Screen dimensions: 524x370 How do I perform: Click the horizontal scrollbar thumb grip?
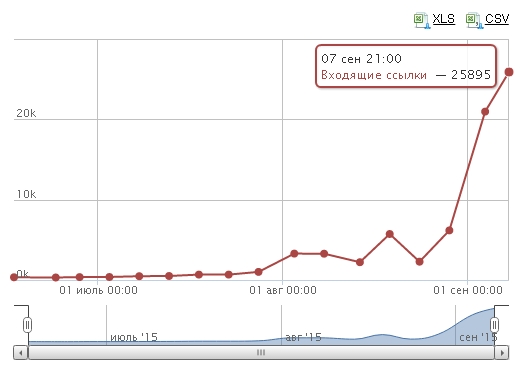tap(261, 353)
